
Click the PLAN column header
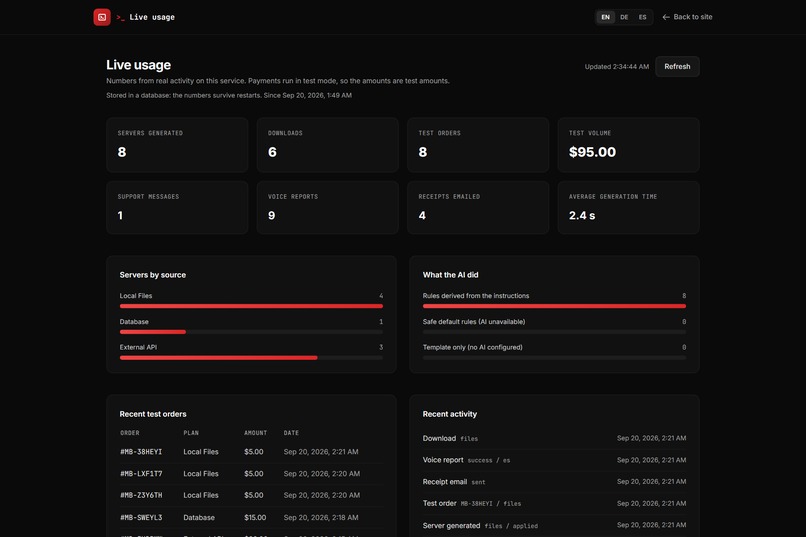[191, 433]
